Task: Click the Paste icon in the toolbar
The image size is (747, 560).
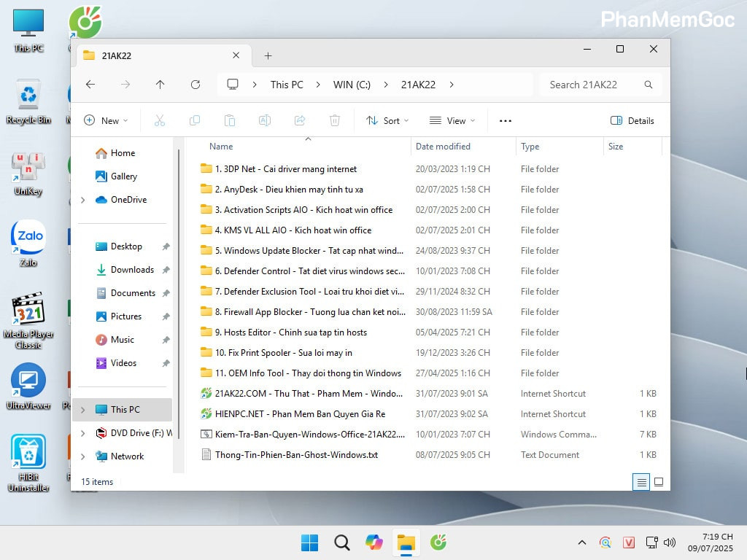Action: pos(230,120)
